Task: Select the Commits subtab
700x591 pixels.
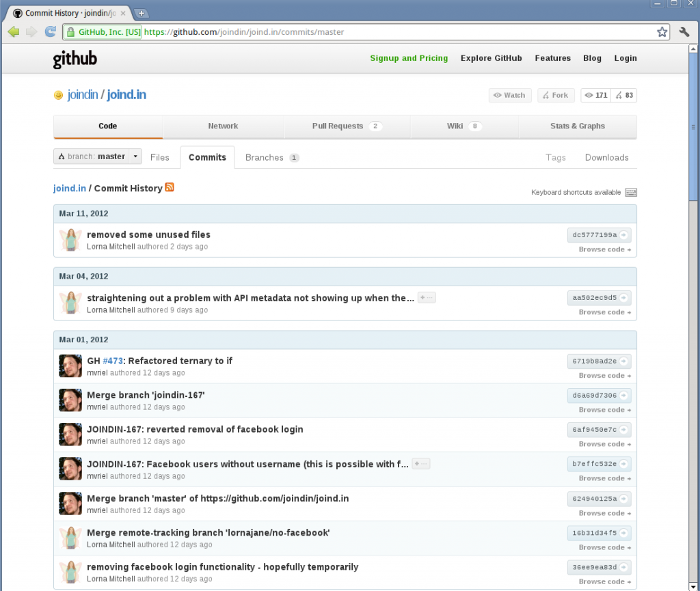Action: click(207, 157)
